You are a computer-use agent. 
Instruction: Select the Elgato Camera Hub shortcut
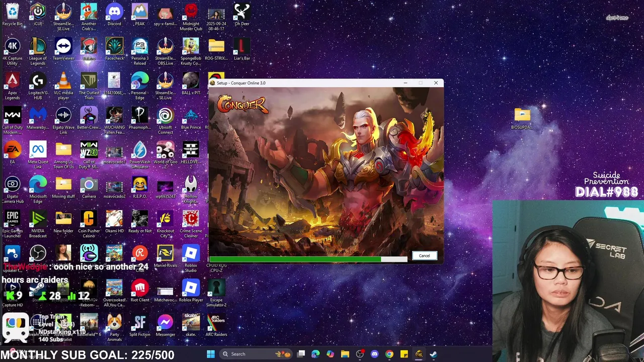[12, 190]
